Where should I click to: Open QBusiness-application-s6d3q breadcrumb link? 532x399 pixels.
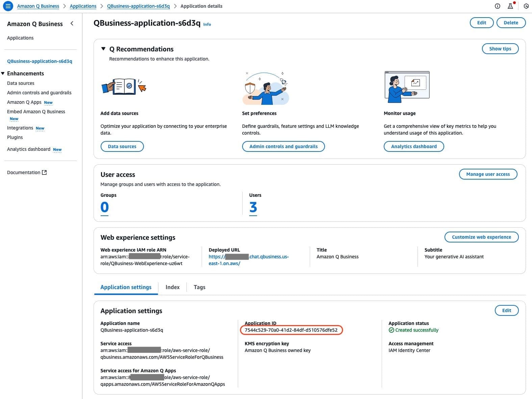(138, 6)
